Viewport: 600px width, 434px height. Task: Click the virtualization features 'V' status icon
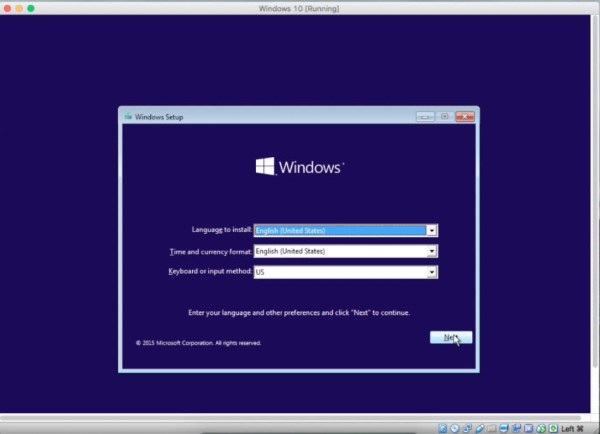pyautogui.click(x=528, y=428)
